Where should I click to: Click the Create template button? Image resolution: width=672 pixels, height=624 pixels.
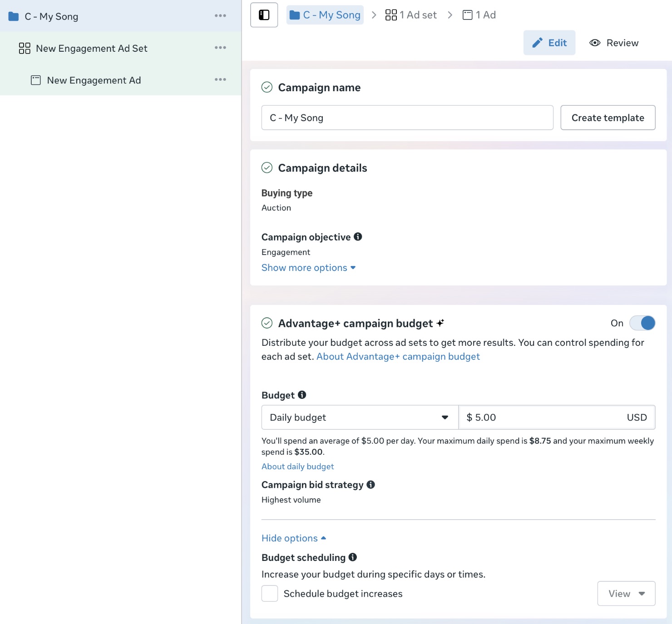pyautogui.click(x=608, y=118)
